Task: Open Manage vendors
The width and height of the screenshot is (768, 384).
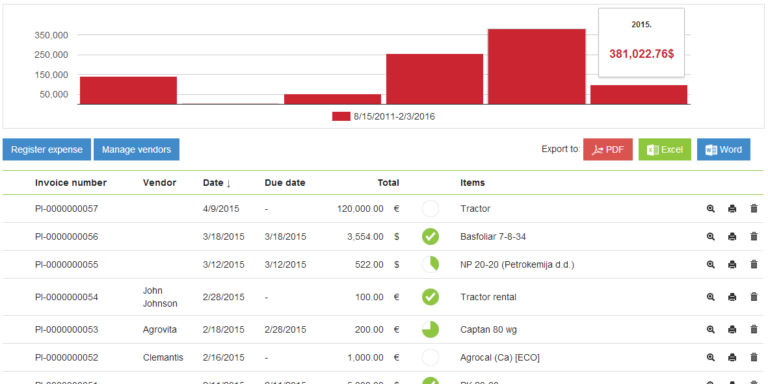Action: pos(137,149)
